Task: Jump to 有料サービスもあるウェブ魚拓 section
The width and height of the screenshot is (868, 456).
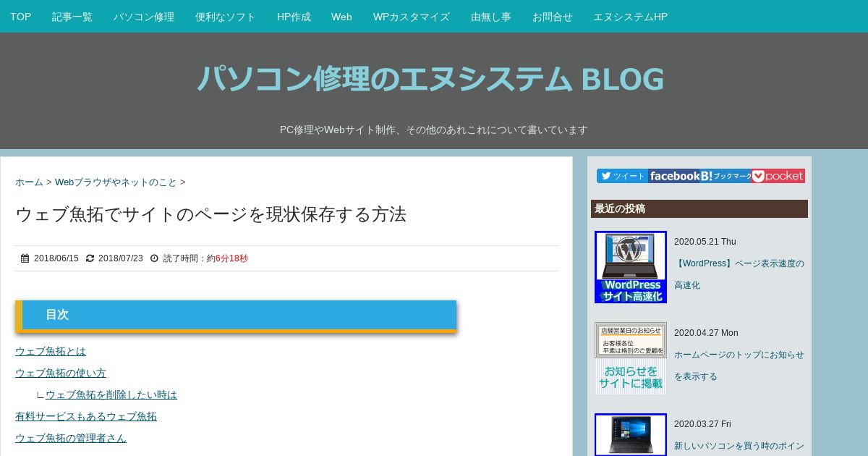Action: tap(86, 416)
